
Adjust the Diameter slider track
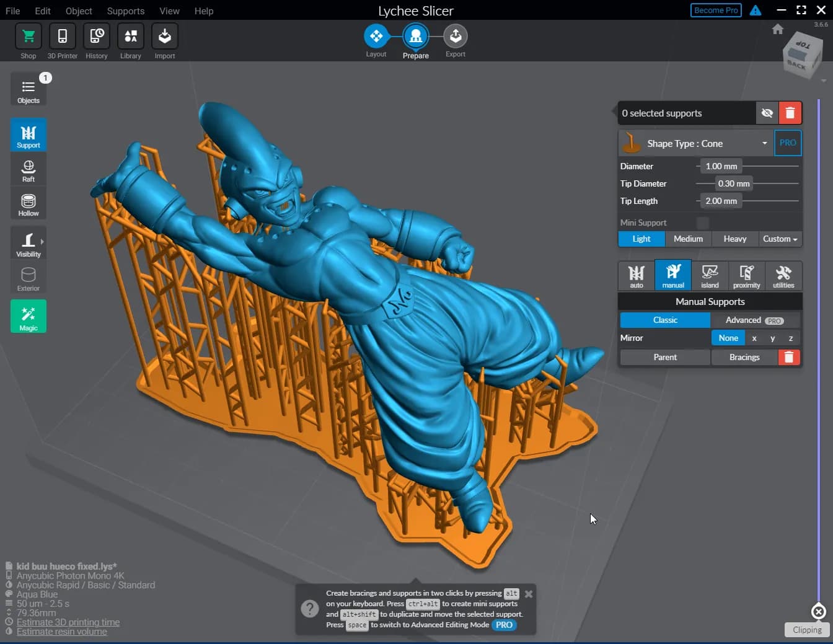point(771,166)
